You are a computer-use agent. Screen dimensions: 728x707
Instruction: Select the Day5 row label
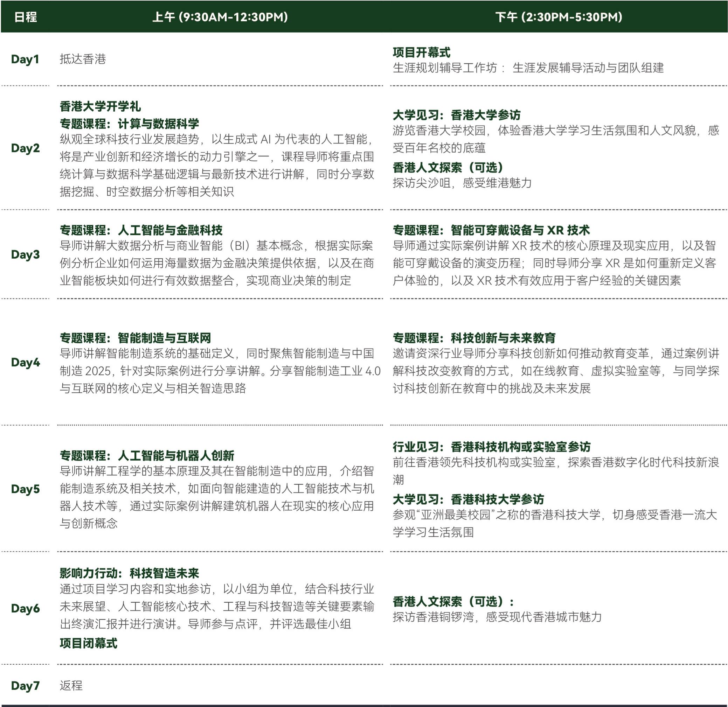25,489
